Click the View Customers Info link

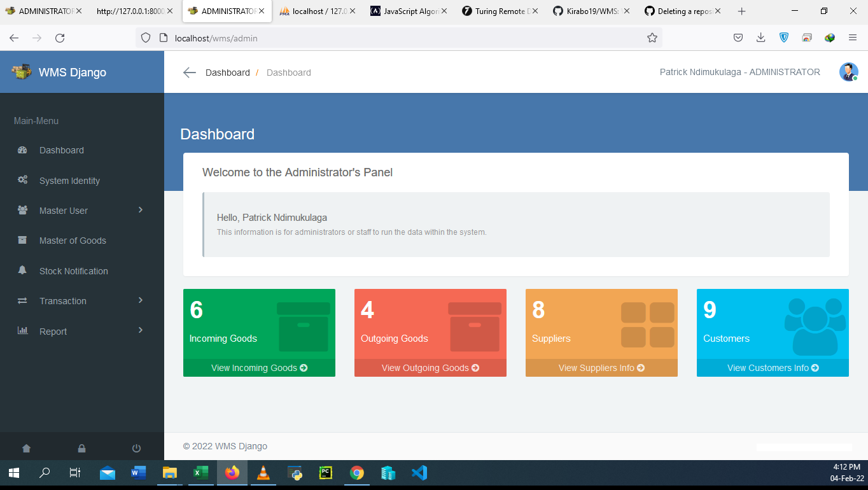[773, 368]
